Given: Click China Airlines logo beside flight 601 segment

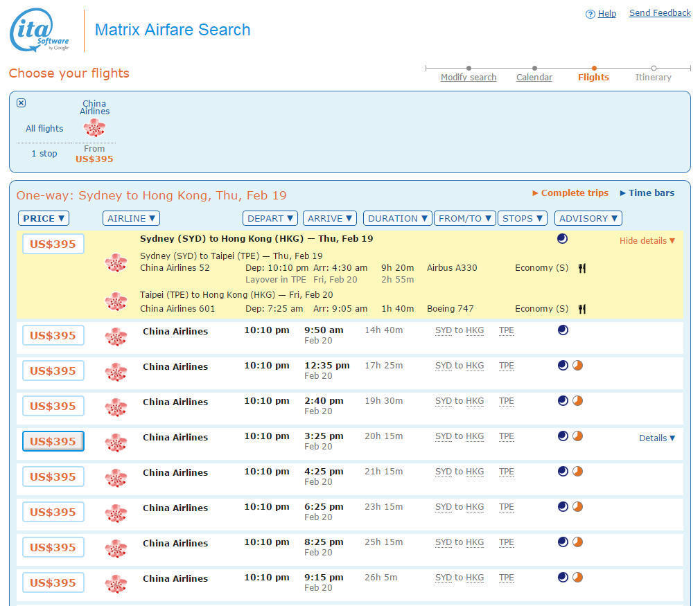Looking at the screenshot, I should (116, 301).
